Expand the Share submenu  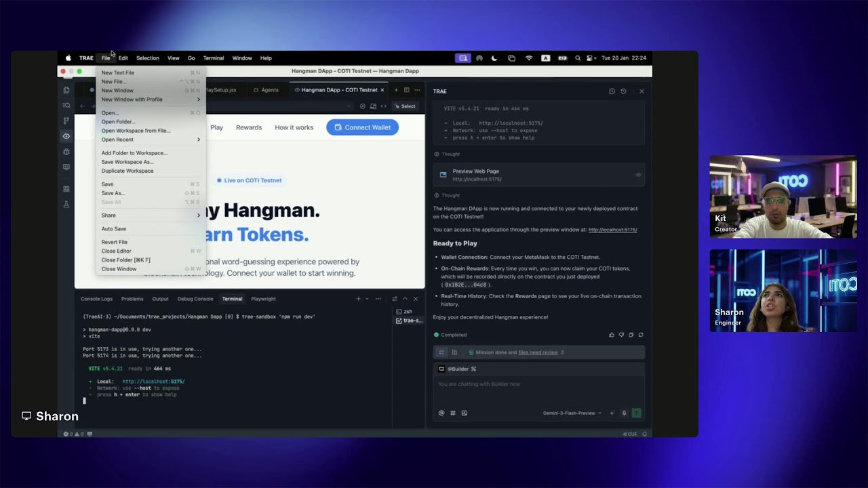tap(150, 216)
